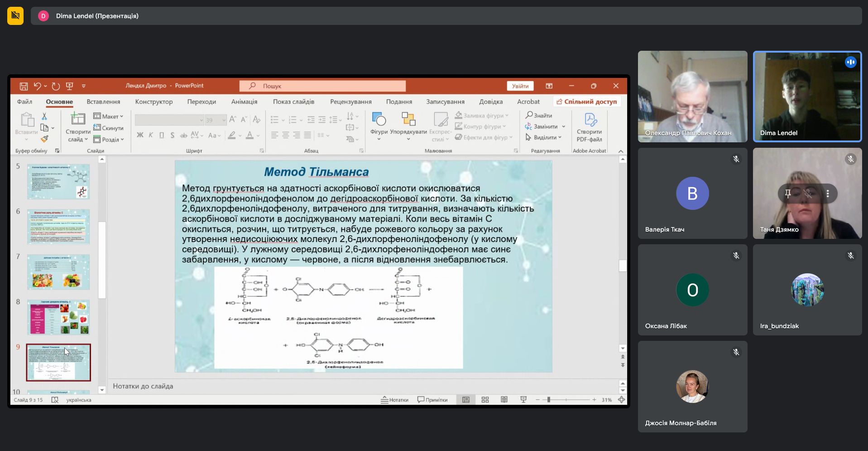Click Нотатки до слайда notes area
The image size is (868, 451).
(362, 386)
